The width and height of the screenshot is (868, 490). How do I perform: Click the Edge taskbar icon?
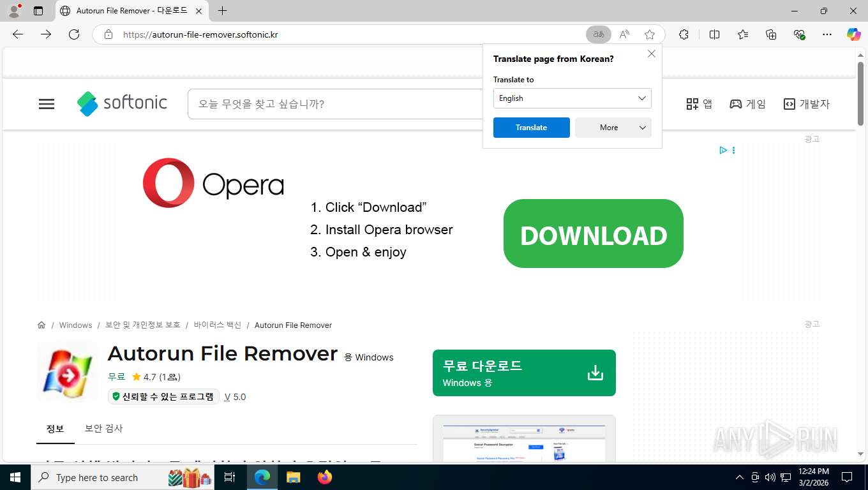point(262,477)
